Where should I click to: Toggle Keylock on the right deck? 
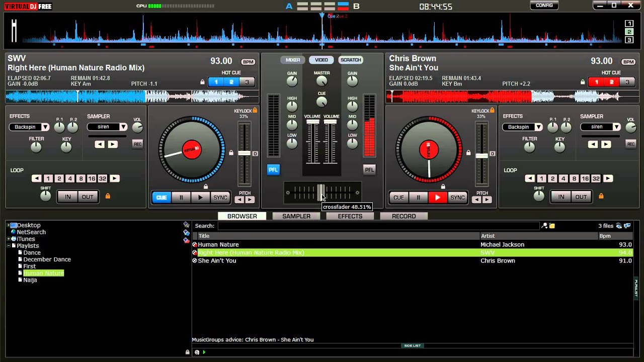pos(492,110)
